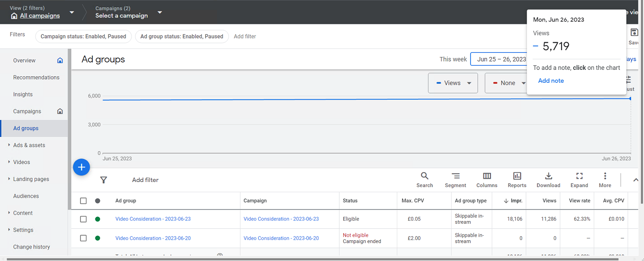644x261 pixels.
Task: Click green status dot for 2023-06-23 ad group
Action: coord(98,219)
